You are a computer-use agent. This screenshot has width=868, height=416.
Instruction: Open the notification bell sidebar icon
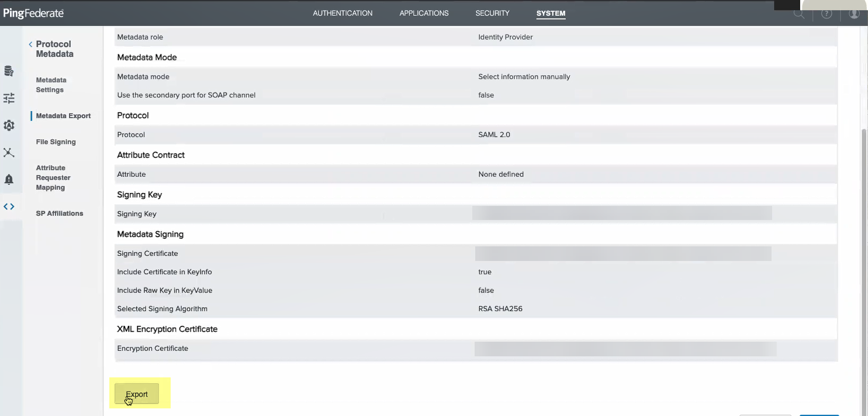(9, 180)
